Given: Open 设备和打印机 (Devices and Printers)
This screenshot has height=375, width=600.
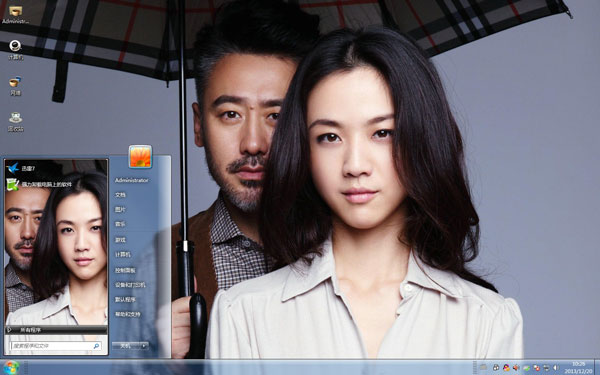Looking at the screenshot, I should (x=130, y=285).
